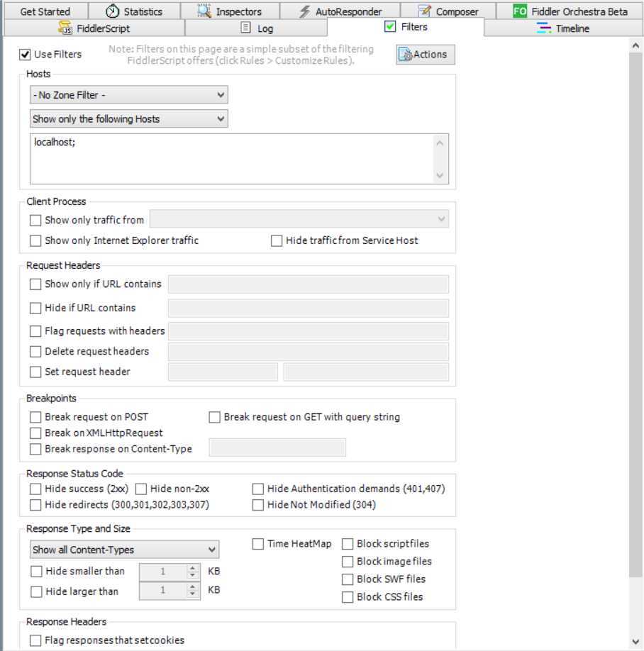Click the scroll down arrow of Filters panel

point(635,642)
